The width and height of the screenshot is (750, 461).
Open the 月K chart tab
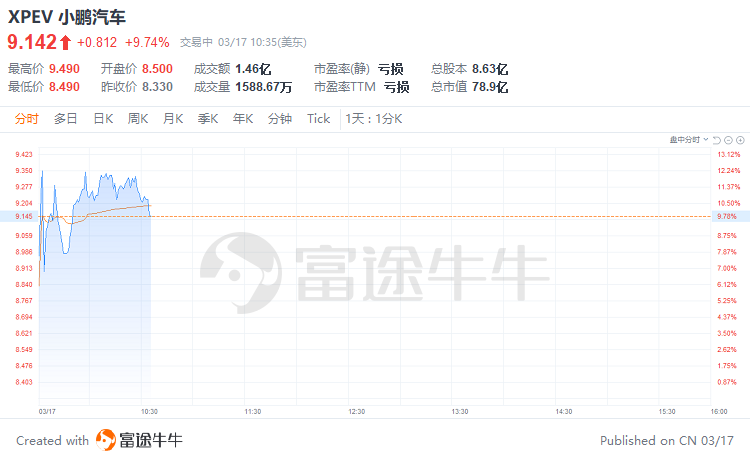[173, 119]
